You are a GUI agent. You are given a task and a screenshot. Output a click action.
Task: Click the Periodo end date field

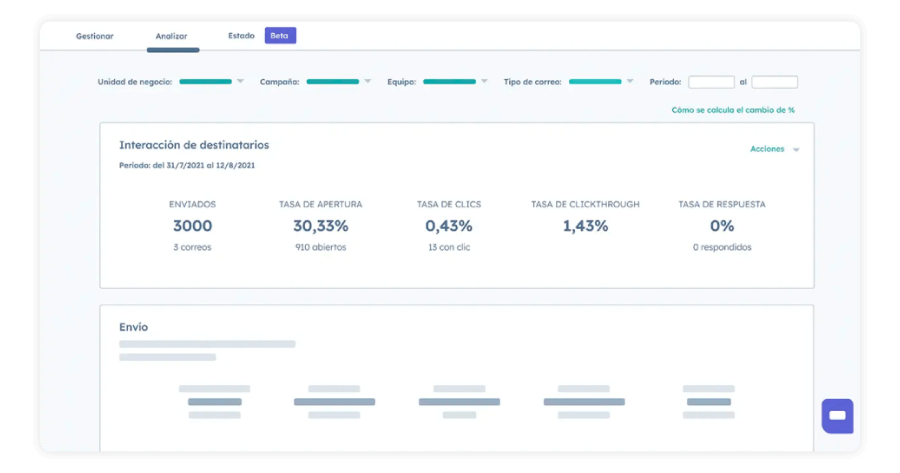coord(774,82)
